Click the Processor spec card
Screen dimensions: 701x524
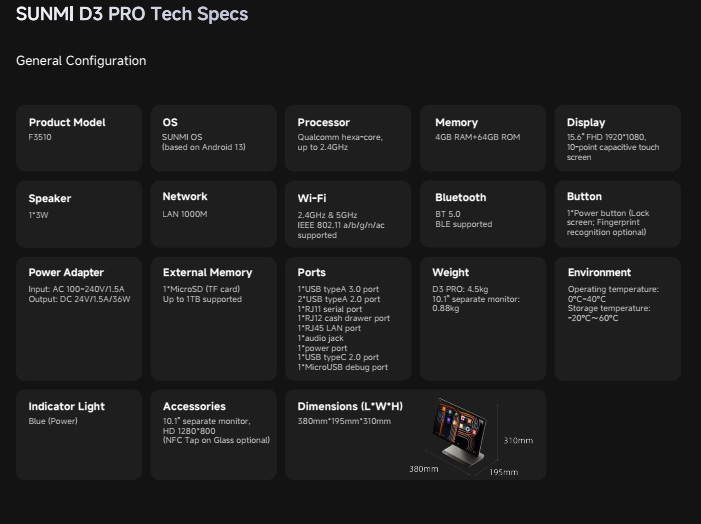tap(347, 138)
